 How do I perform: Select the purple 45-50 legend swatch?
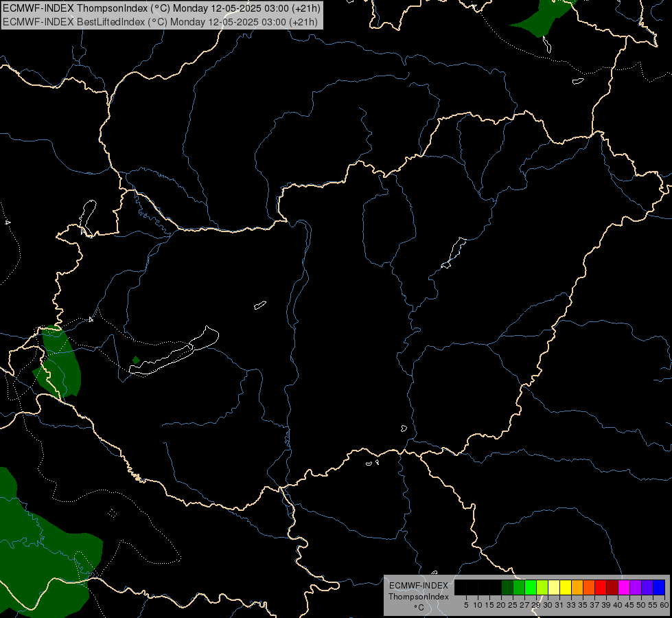(x=636, y=587)
